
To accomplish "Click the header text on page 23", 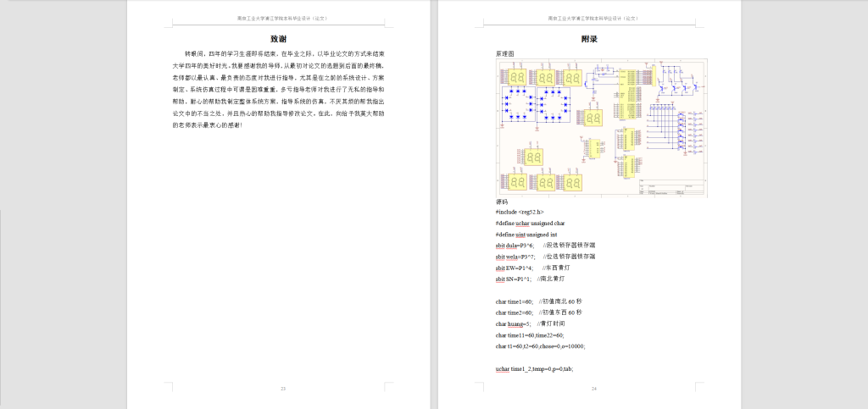I will pyautogui.click(x=283, y=19).
